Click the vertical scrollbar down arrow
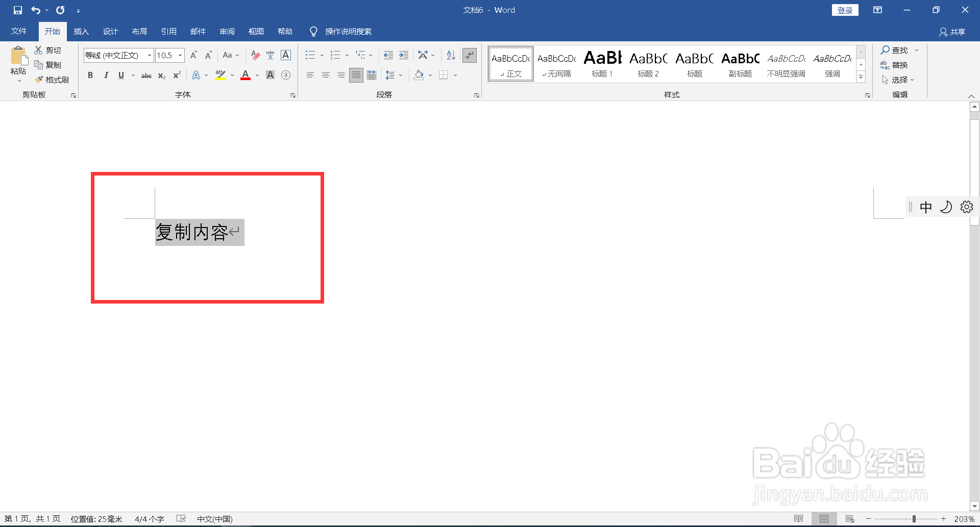 (974, 507)
